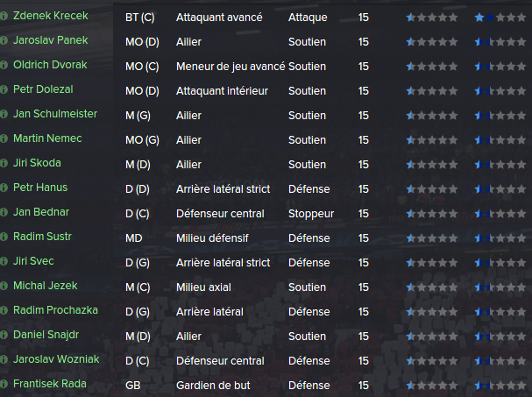Open Jaroslav Wozniak's player profile
Screen dimensions: 532x397
56,359
